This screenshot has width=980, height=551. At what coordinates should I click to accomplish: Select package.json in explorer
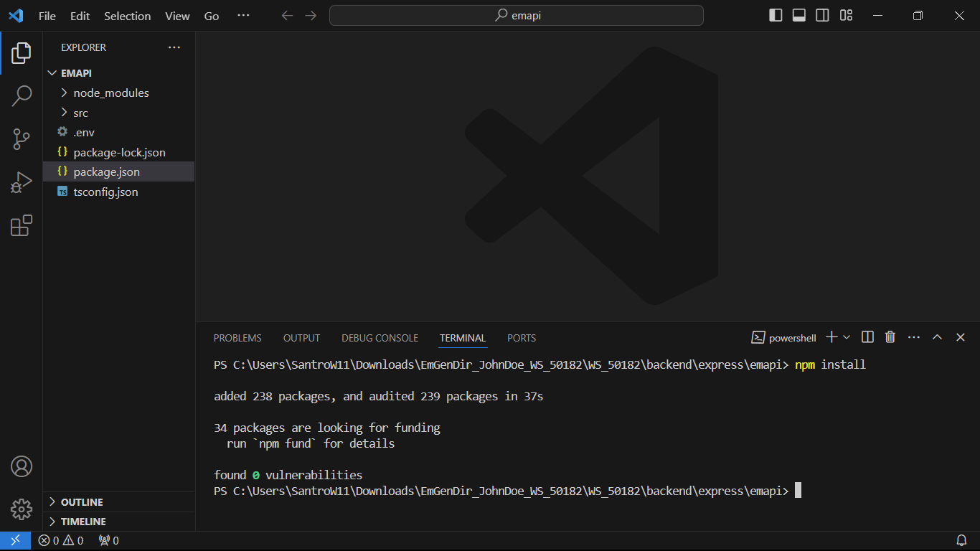point(119,172)
